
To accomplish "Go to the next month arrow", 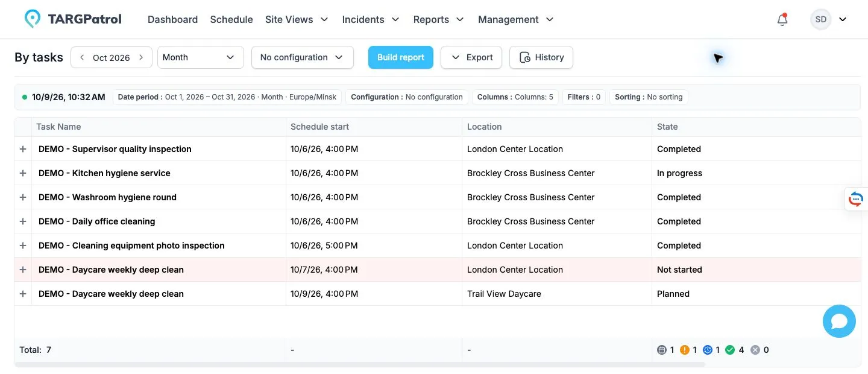I will tap(141, 57).
